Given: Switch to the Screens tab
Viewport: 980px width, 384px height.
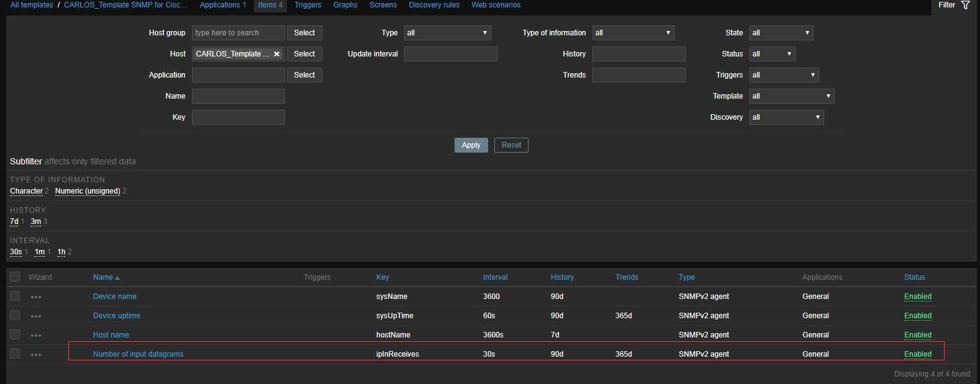Looking at the screenshot, I should (383, 5).
